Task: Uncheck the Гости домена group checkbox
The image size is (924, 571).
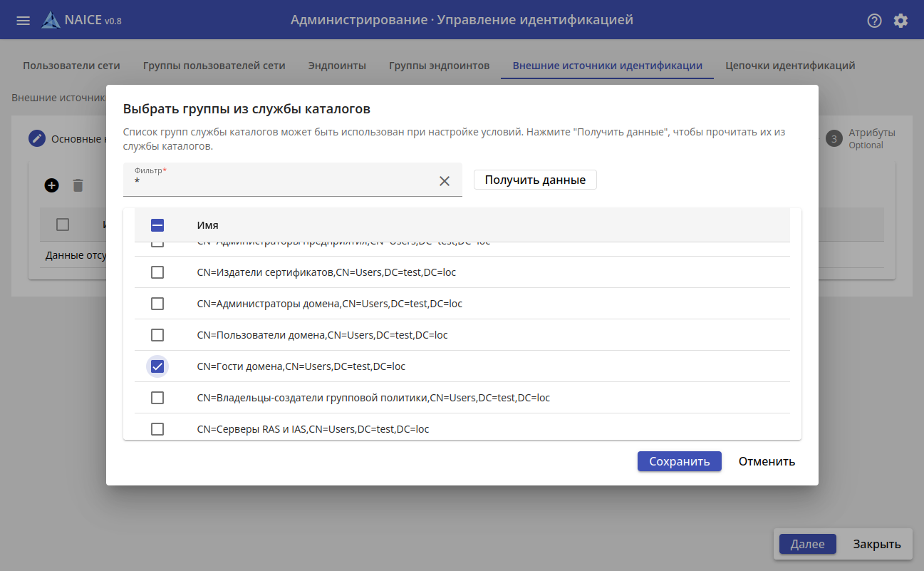Action: click(x=157, y=366)
